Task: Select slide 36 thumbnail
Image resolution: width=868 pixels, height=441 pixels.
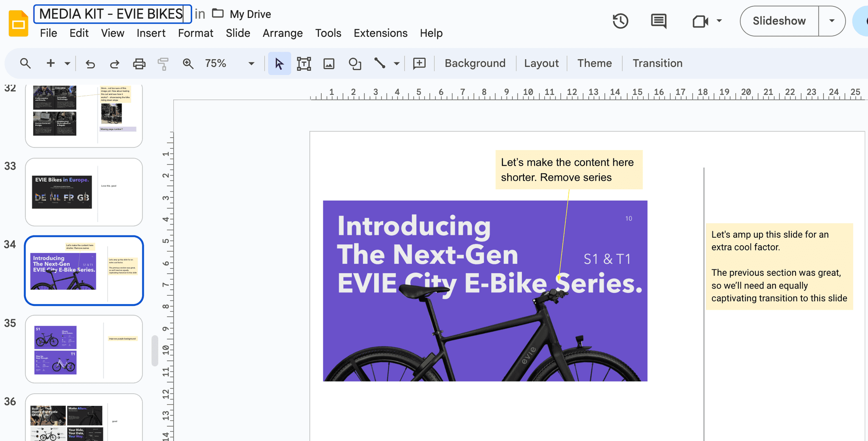Action: [84, 418]
